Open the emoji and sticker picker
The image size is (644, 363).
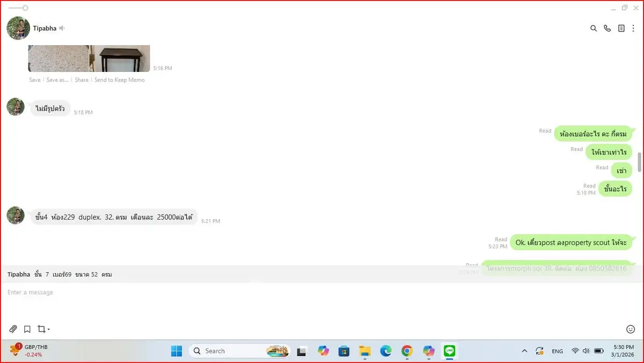pos(631,329)
